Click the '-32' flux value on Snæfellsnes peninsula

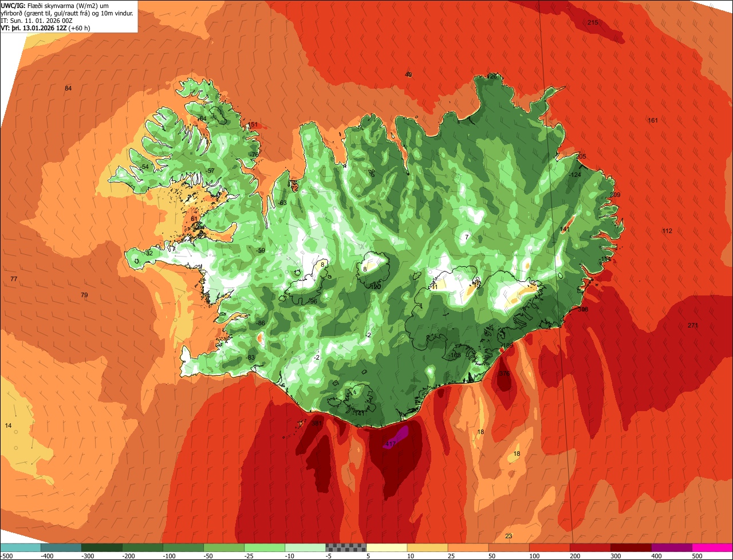(148, 253)
